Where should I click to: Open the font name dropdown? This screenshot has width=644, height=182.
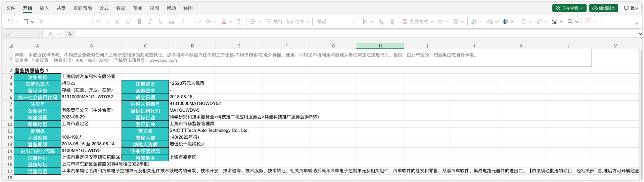[x=90, y=22]
